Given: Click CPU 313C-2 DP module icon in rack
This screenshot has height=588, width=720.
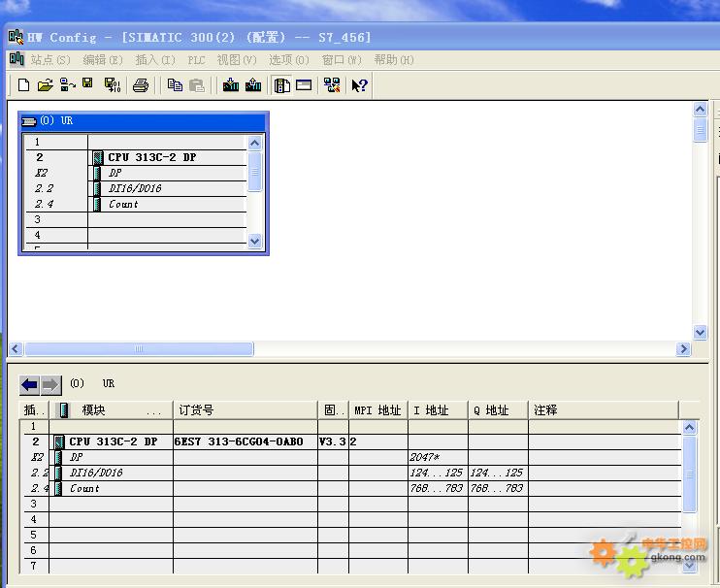Looking at the screenshot, I should pyautogui.click(x=98, y=157).
